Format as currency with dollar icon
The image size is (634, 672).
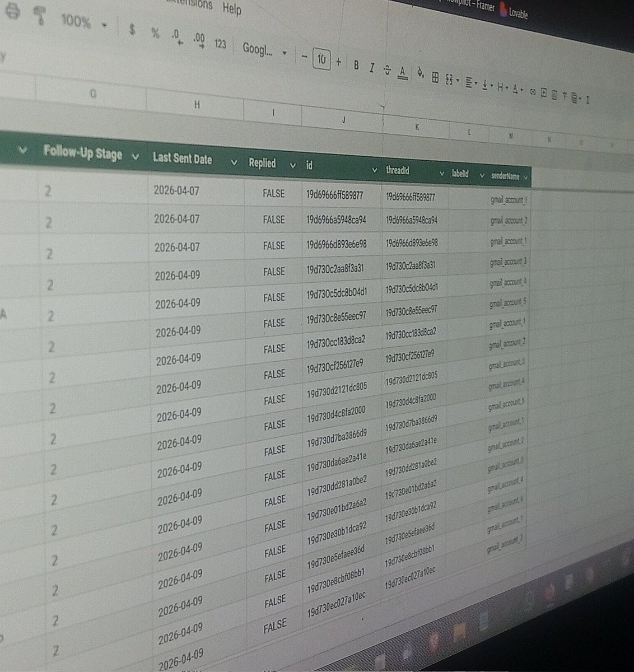click(x=132, y=30)
